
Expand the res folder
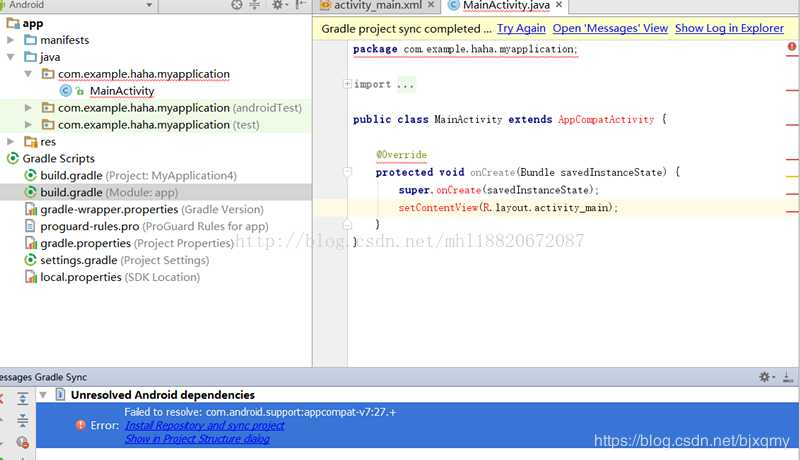[10, 142]
